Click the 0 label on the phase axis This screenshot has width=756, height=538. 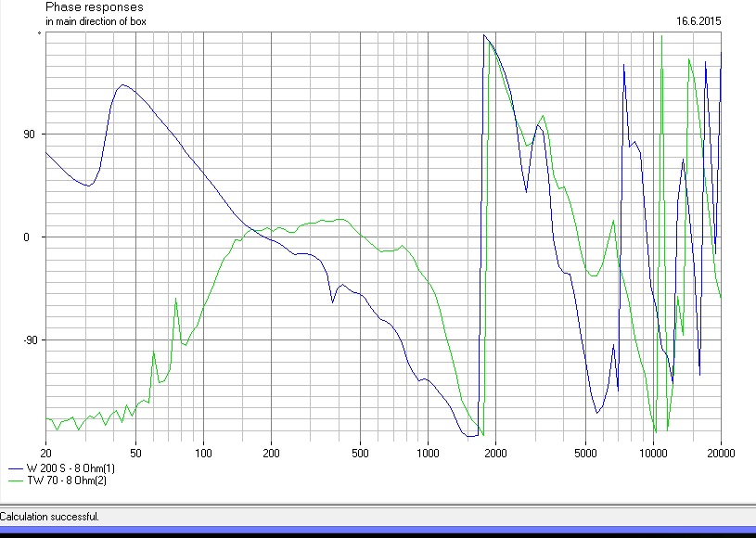[27, 237]
